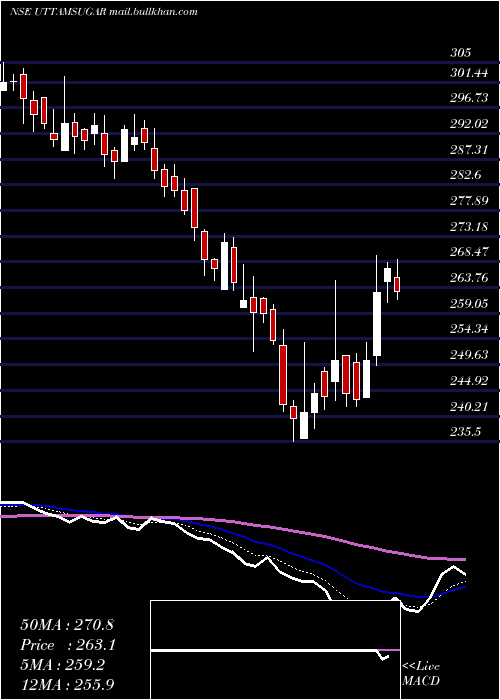Select the 273.18 axis value
This screenshot has height=700, width=500.
pos(469,227)
